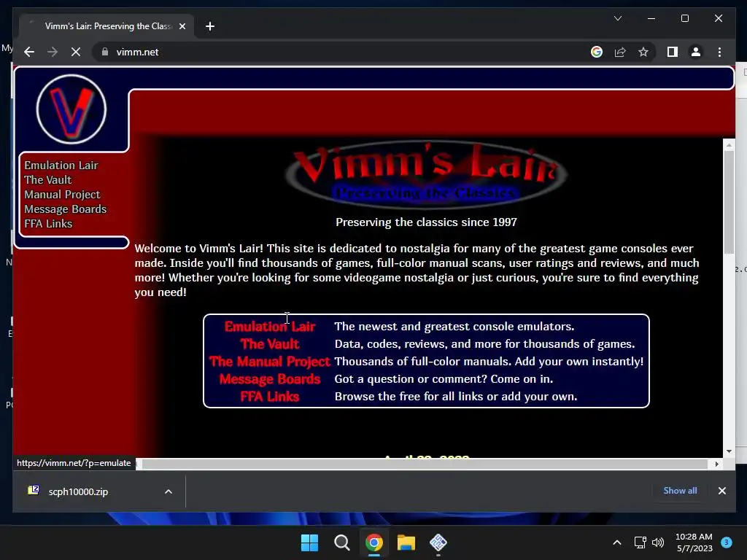Image resolution: width=747 pixels, height=560 pixels.
Task: Open Chrome side panel
Action: click(672, 52)
